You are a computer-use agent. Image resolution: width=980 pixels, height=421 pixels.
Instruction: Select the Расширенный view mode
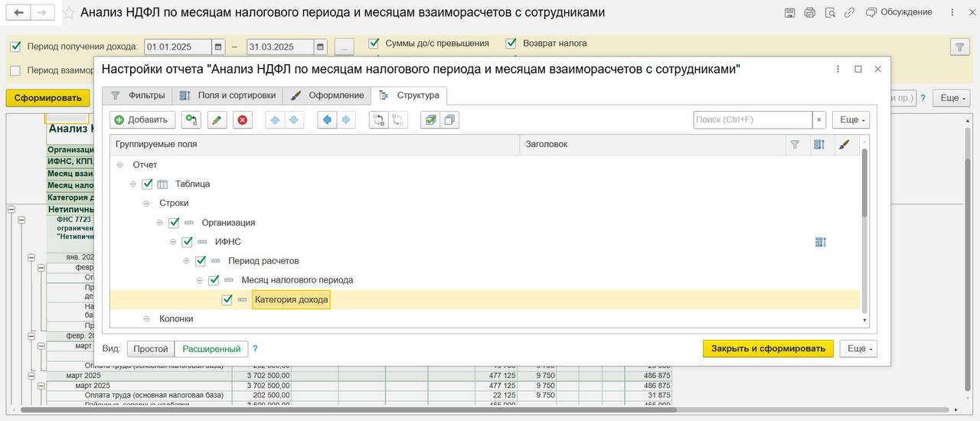point(211,349)
